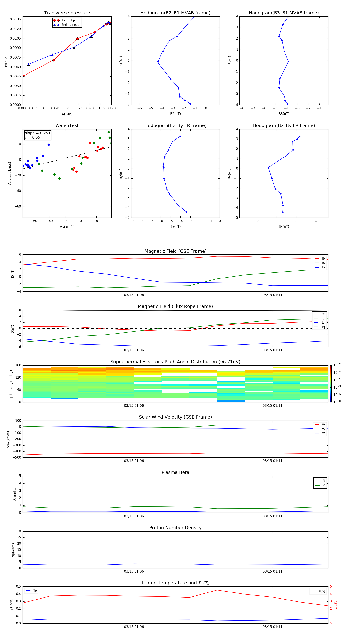Viewport: 351px width, 644px height.
Task: Click the 'Plasma Beta' plot title
Action: pos(175,472)
